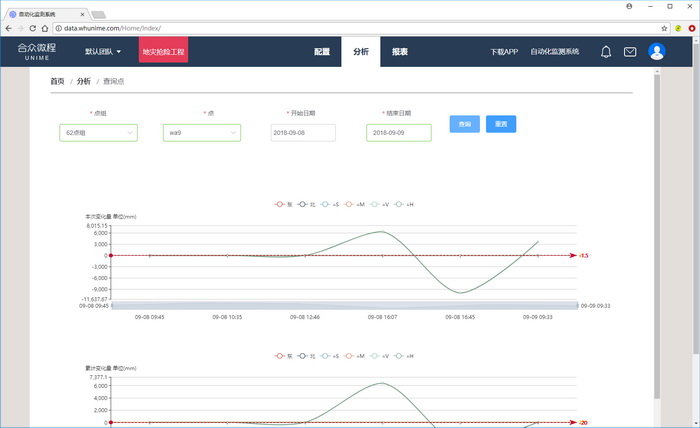The image size is (700, 428).
Task: Toggle the +H series in top chart legend
Action: (x=404, y=204)
